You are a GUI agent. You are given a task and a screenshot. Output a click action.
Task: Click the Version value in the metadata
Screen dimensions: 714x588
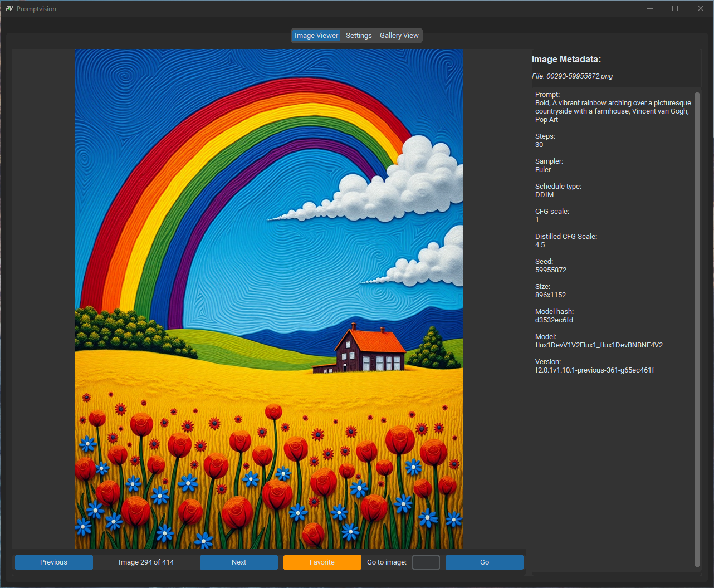(x=594, y=370)
